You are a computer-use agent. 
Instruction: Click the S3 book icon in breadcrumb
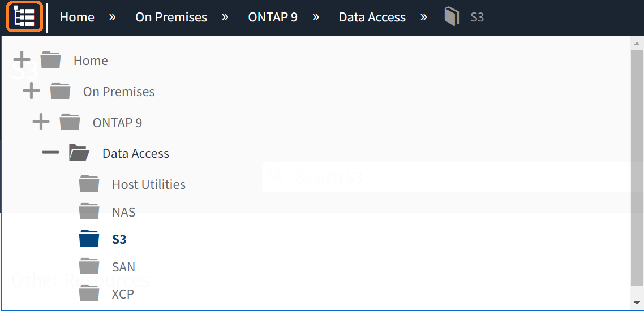tap(451, 17)
